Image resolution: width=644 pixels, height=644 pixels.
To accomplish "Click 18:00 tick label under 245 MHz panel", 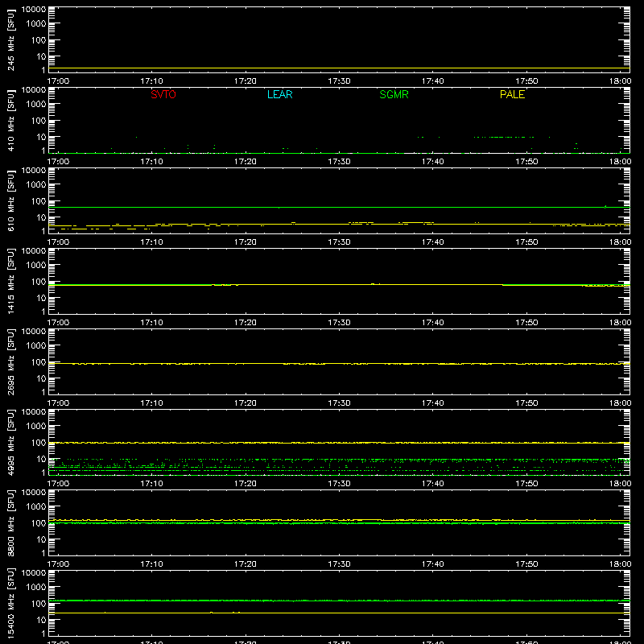I will (x=620, y=81).
